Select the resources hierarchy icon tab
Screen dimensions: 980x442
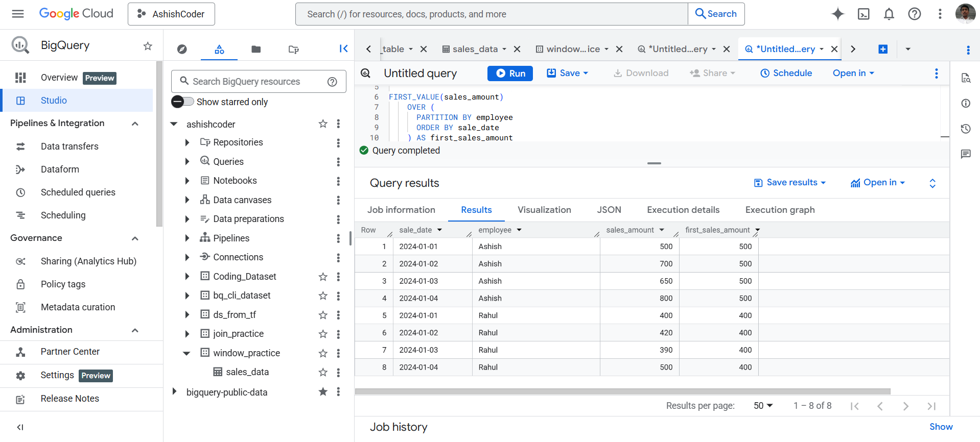(219, 49)
